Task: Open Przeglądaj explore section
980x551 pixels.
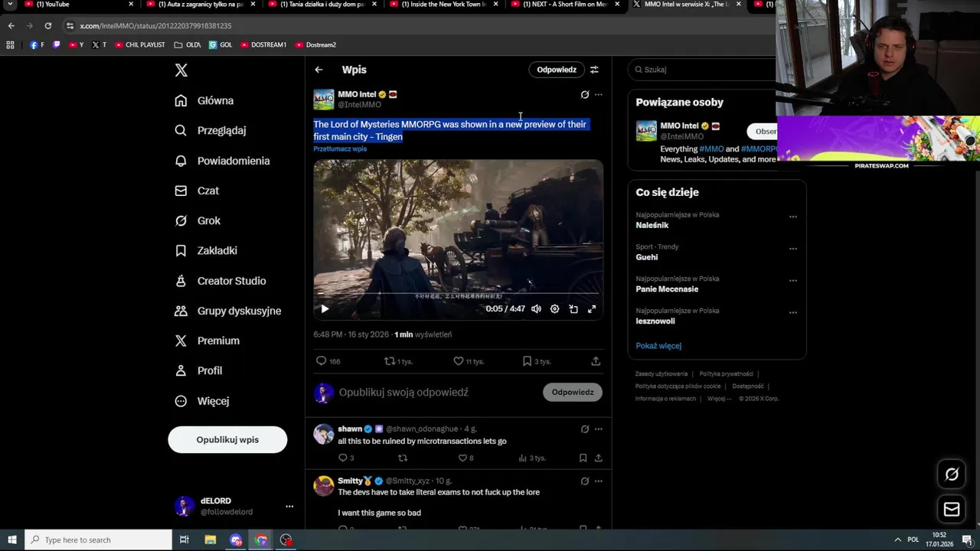Action: click(x=210, y=131)
